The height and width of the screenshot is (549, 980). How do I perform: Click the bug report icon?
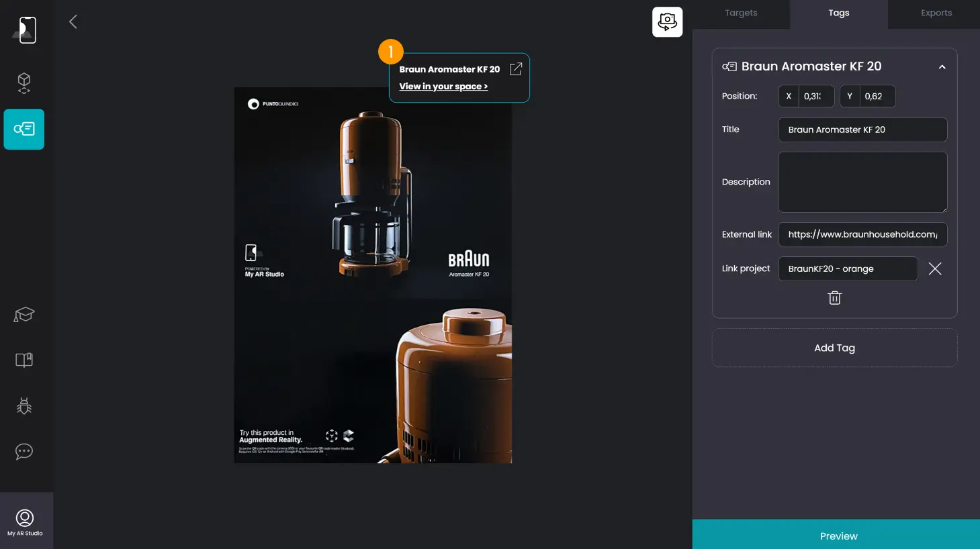coord(24,405)
